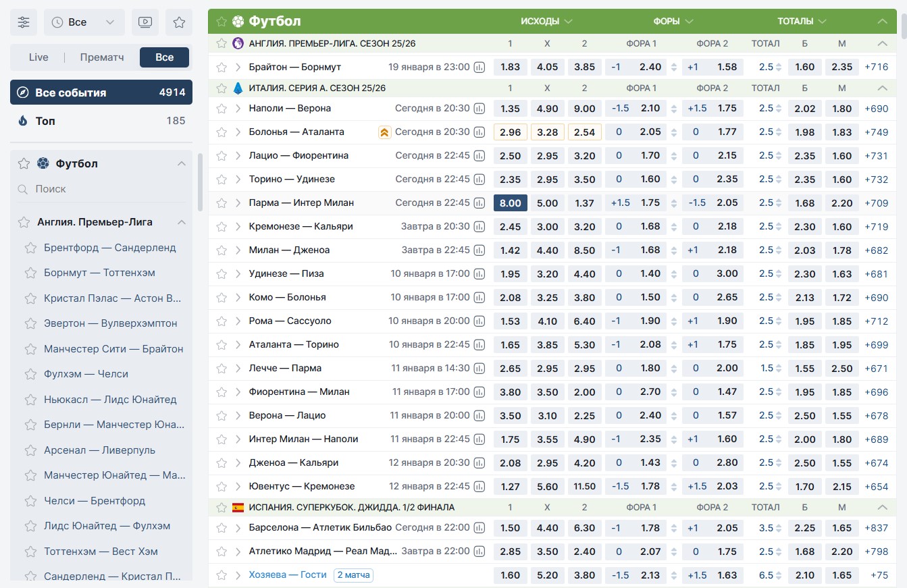The width and height of the screenshot is (907, 588).
Task: Adjust total stepper for Лечче — Парма
Action: [x=779, y=369]
